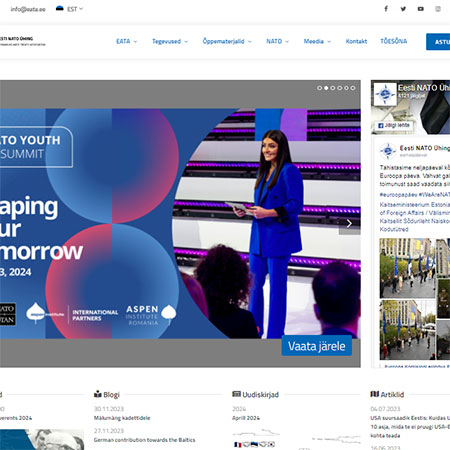Expand the NATO menu
450x450 pixels.
tap(277, 41)
